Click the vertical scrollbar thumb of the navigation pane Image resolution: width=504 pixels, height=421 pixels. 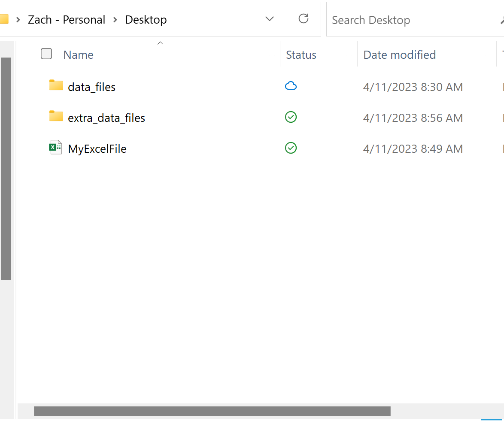[6, 169]
